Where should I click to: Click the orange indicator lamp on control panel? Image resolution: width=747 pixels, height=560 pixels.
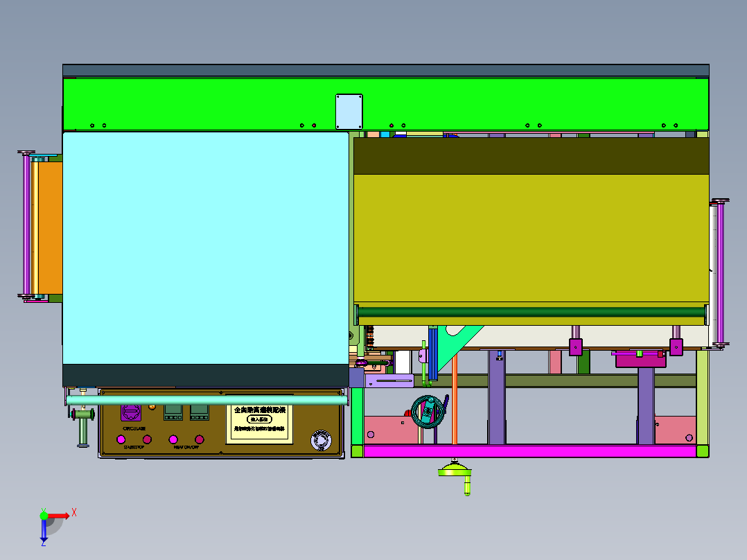click(x=152, y=407)
